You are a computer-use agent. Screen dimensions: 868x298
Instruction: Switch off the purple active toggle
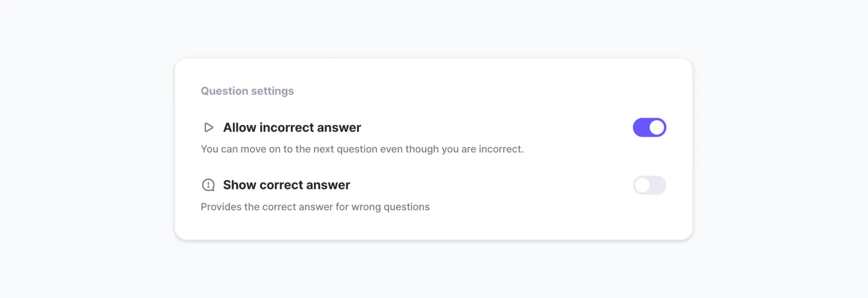pyautogui.click(x=649, y=128)
